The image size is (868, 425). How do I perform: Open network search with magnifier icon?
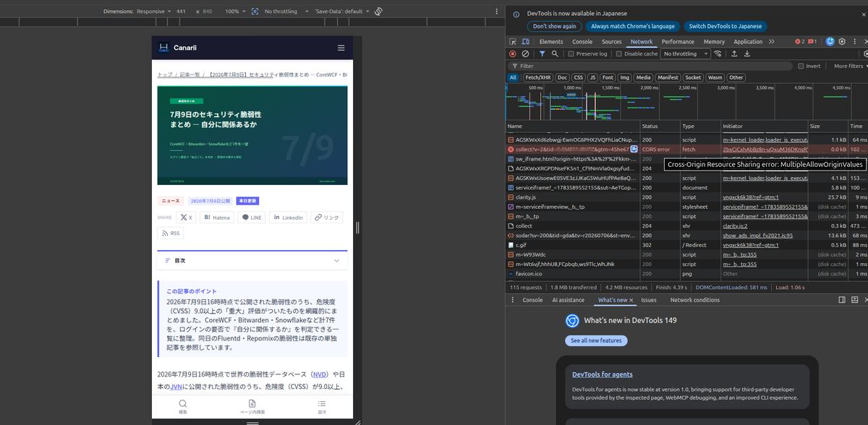(555, 53)
